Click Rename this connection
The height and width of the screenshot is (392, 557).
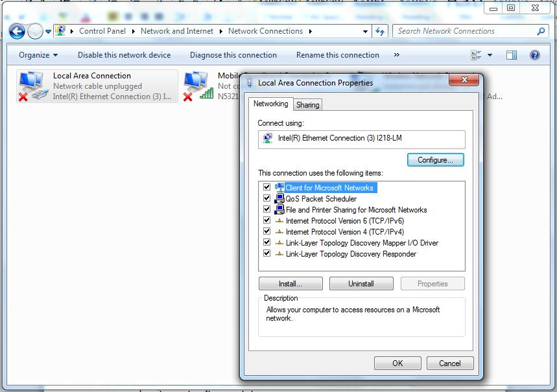pyautogui.click(x=338, y=55)
